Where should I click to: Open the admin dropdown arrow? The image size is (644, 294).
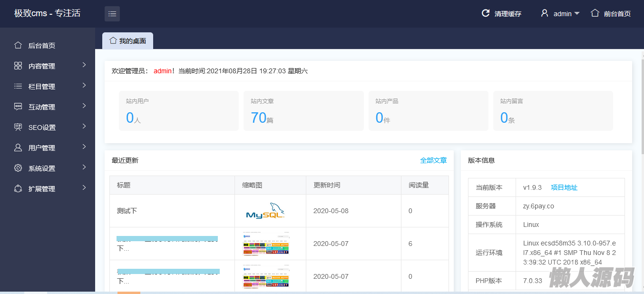coord(577,14)
